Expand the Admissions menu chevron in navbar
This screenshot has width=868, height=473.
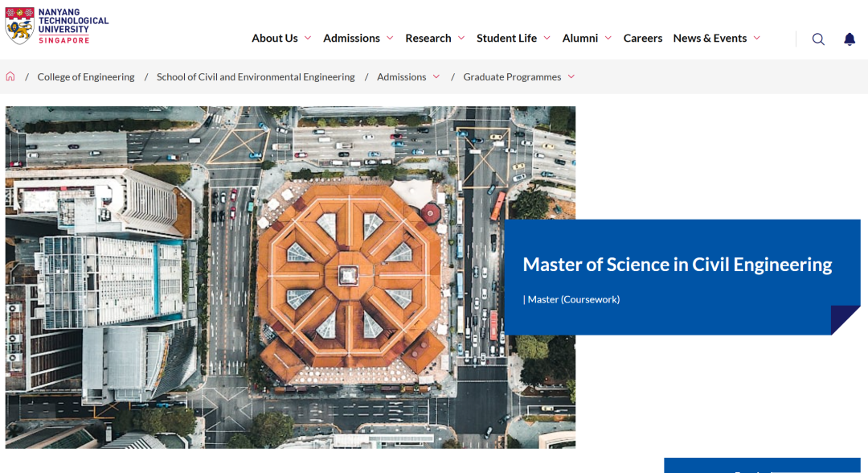coord(390,38)
